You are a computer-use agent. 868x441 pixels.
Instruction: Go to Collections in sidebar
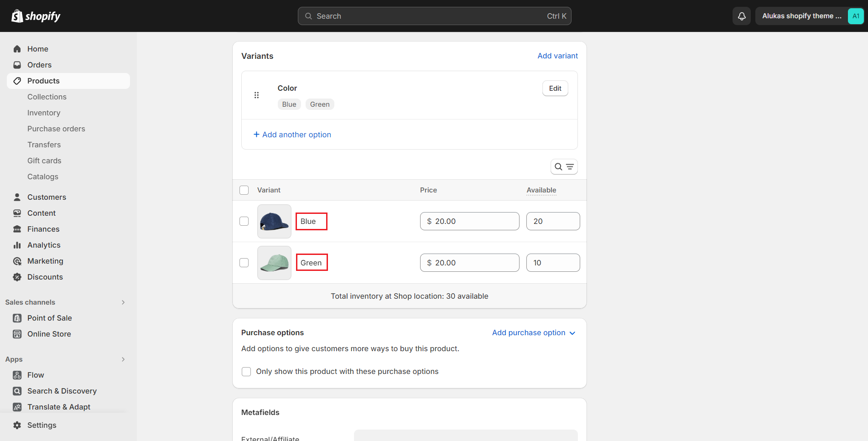pyautogui.click(x=47, y=97)
